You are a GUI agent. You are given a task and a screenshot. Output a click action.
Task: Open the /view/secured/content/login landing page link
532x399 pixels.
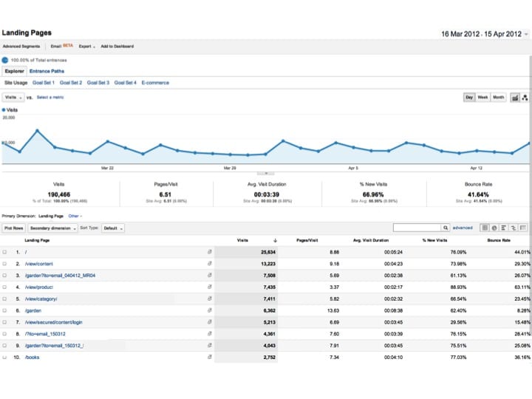pyautogui.click(x=53, y=323)
